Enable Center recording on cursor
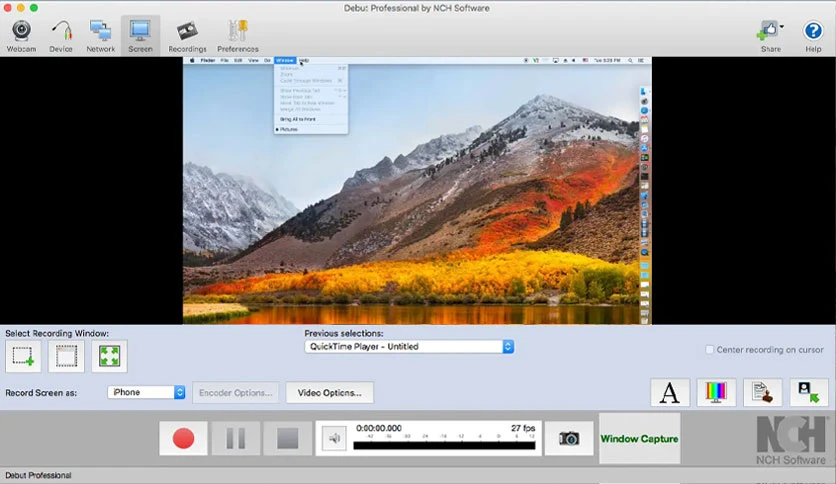This screenshot has width=836, height=484. 710,350
